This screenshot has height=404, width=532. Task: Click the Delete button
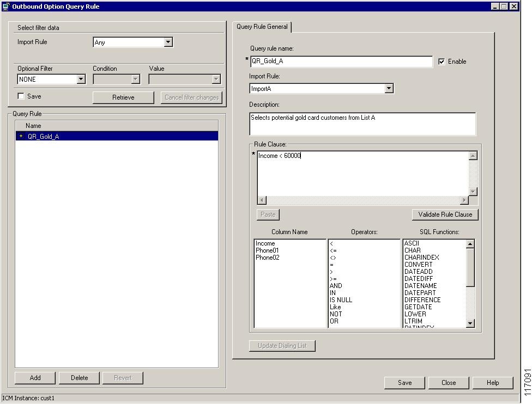pos(78,377)
